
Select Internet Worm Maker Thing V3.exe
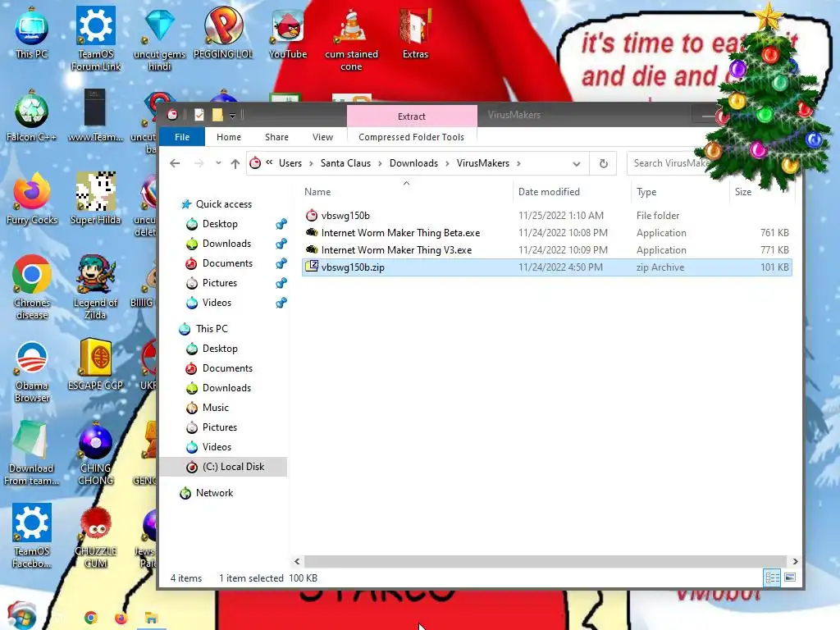pyautogui.click(x=547, y=249)
